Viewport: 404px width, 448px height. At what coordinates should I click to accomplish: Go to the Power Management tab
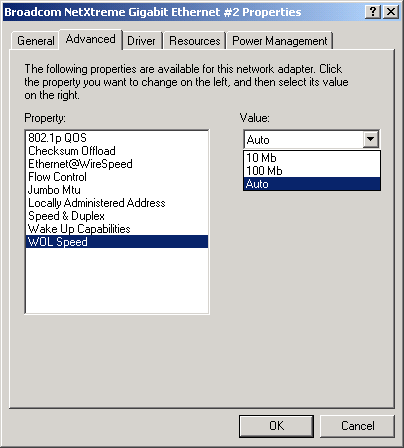coord(280,41)
